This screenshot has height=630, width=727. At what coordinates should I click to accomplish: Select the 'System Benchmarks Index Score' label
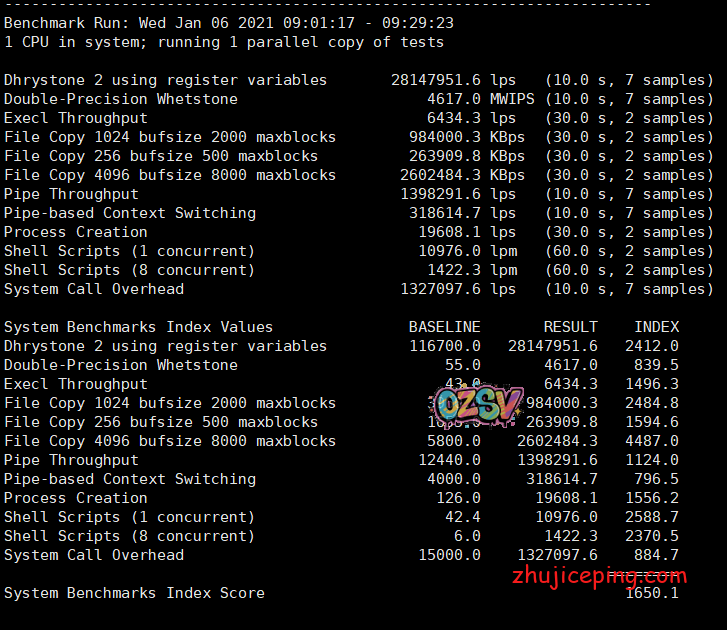click(134, 593)
